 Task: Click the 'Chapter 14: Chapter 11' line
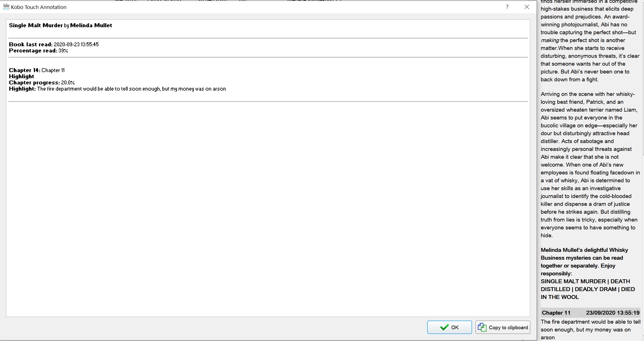pyautogui.click(x=37, y=70)
